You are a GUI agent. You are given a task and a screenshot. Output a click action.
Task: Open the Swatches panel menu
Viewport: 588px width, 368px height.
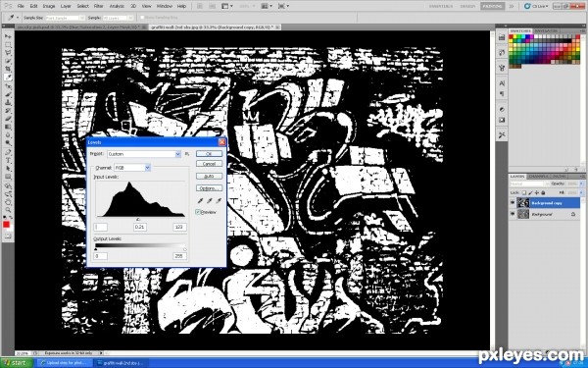click(x=582, y=30)
